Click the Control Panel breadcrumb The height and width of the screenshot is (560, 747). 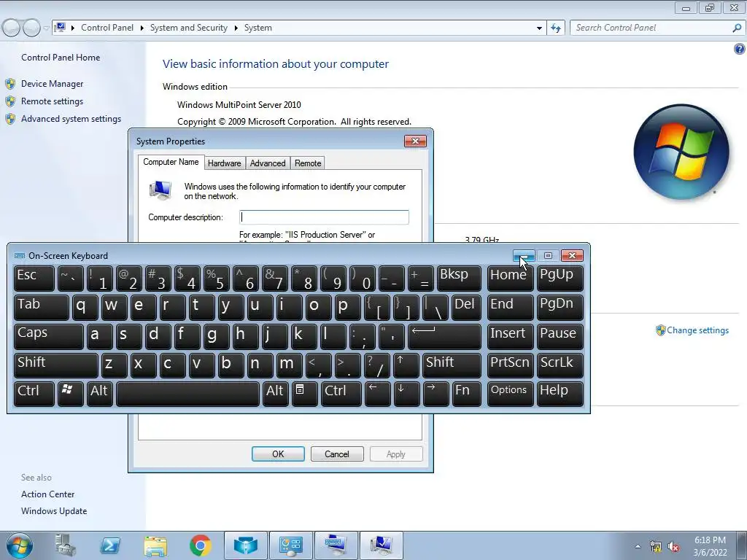107,28
